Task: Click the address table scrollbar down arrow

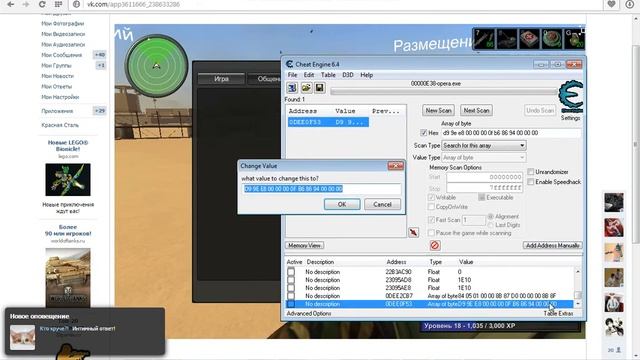Action: pos(578,304)
